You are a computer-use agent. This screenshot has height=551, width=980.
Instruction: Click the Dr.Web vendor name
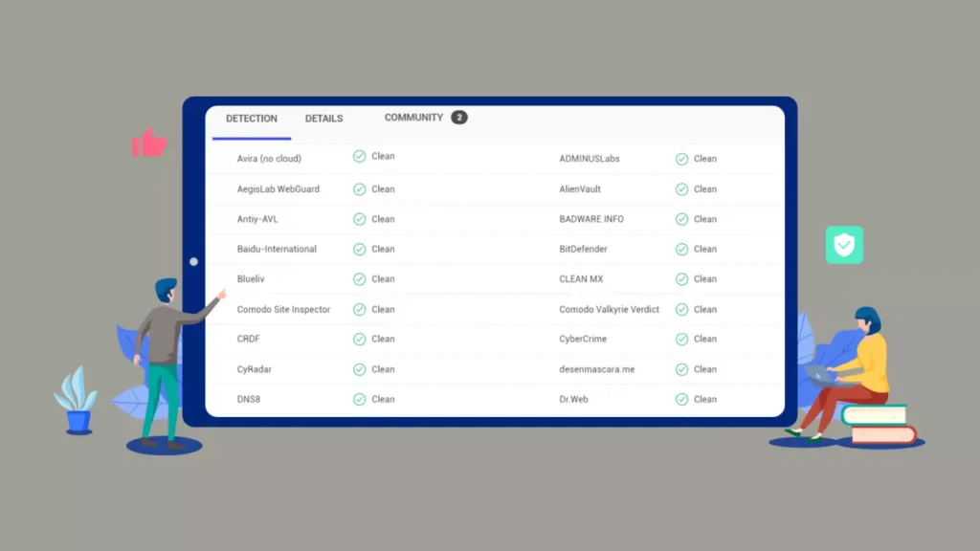pyautogui.click(x=574, y=399)
